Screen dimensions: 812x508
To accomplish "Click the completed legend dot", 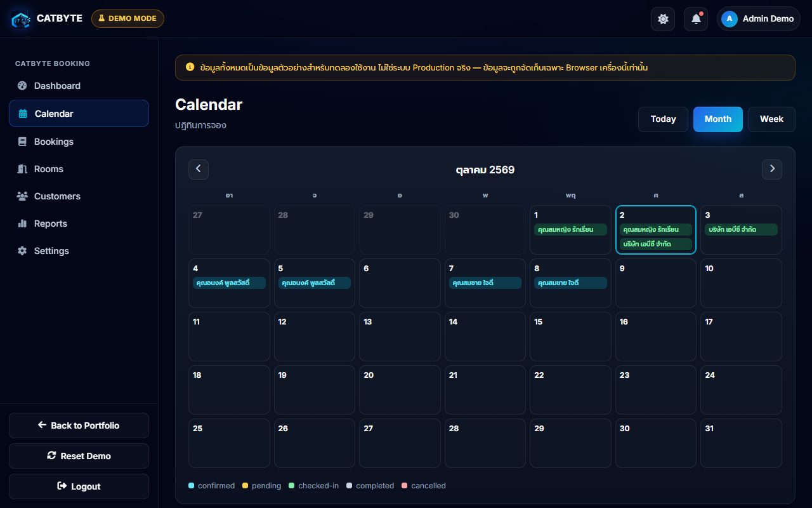I will point(350,486).
